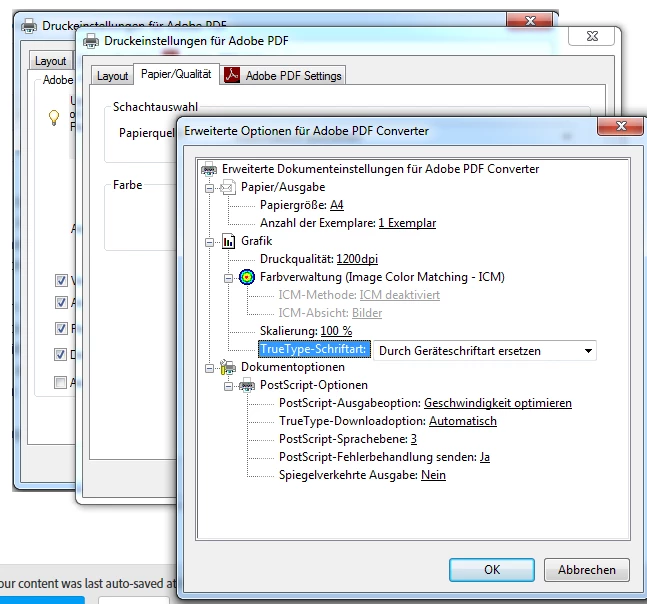Click the Grafik chart icon
This screenshot has width=647, height=604.
228,241
